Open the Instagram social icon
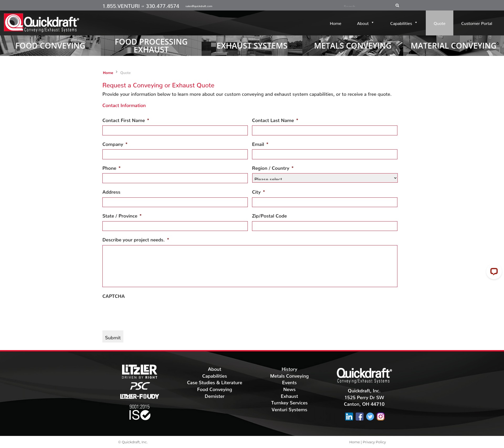This screenshot has height=448, width=504. [380, 417]
